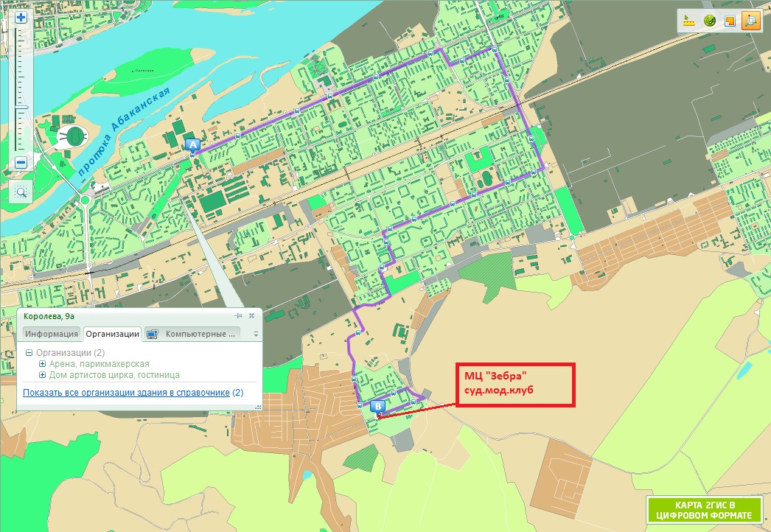Open the green radar search tool
This screenshot has height=532, width=771.
pyautogui.click(x=709, y=21)
